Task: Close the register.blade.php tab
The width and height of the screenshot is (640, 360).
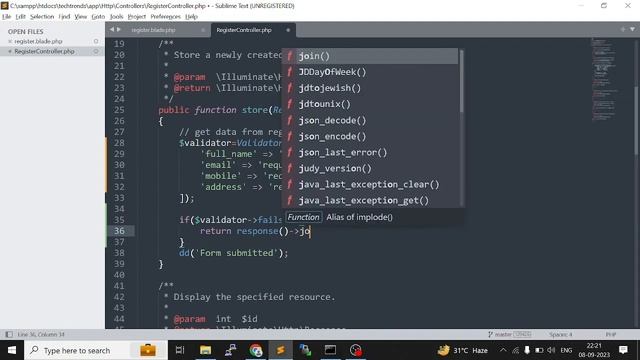Action: pos(203,30)
